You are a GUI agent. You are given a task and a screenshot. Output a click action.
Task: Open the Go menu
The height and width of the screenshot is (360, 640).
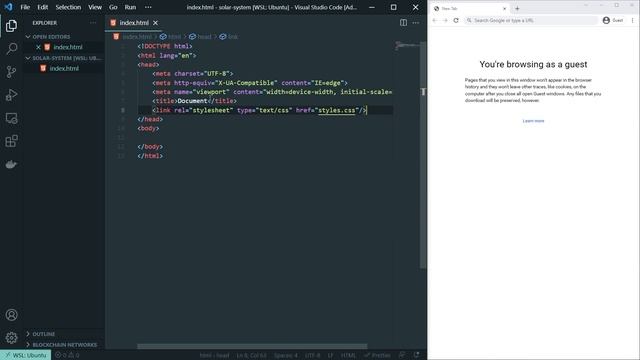(x=113, y=7)
